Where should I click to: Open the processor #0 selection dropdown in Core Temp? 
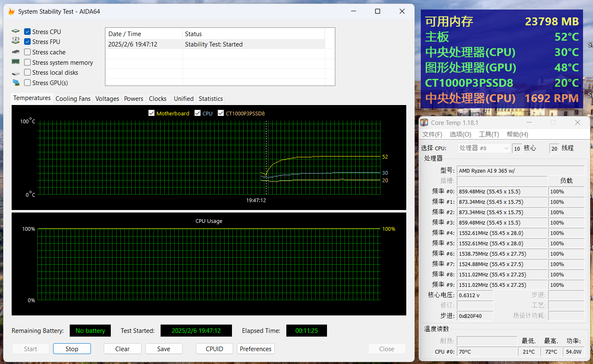point(484,148)
